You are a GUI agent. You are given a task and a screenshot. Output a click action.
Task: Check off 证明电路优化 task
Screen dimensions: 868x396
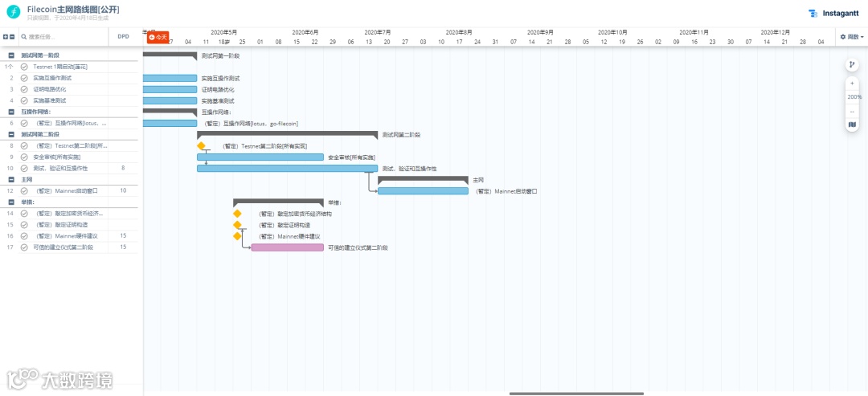coord(24,89)
